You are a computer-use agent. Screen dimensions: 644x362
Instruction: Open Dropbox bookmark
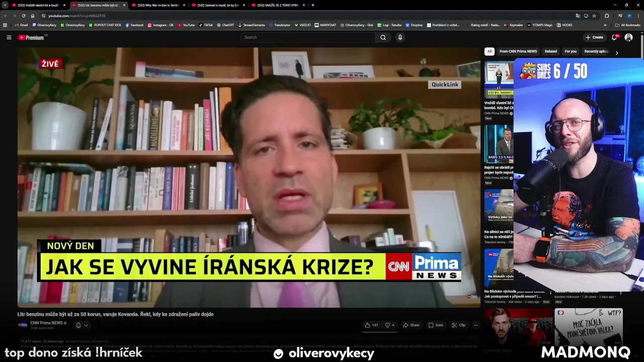click(x=414, y=25)
